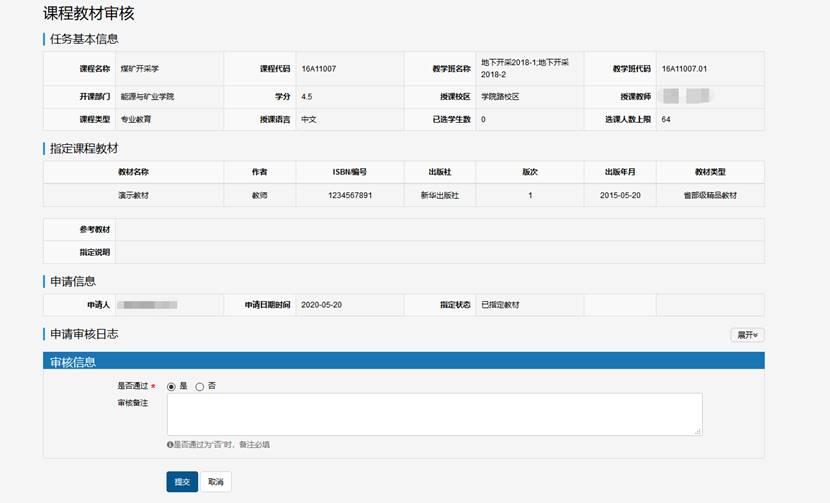The height and width of the screenshot is (503, 830).
Task: Click the 省部级精品教材 type cell
Action: (710, 196)
